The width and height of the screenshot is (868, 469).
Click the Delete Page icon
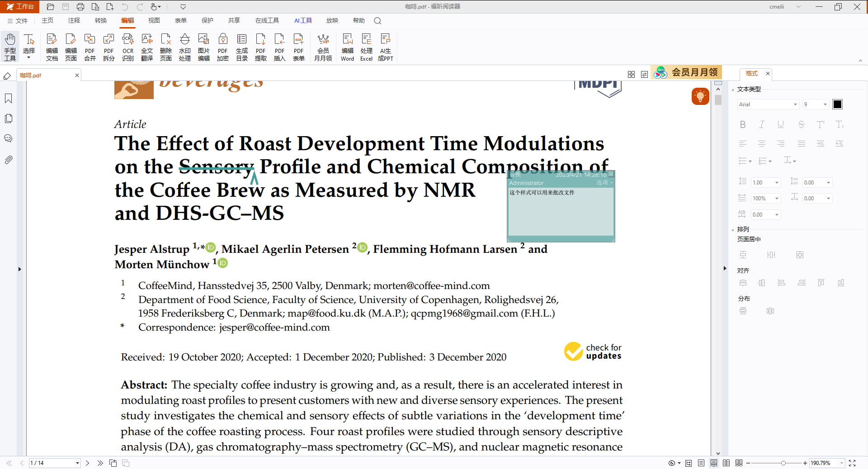[166, 47]
